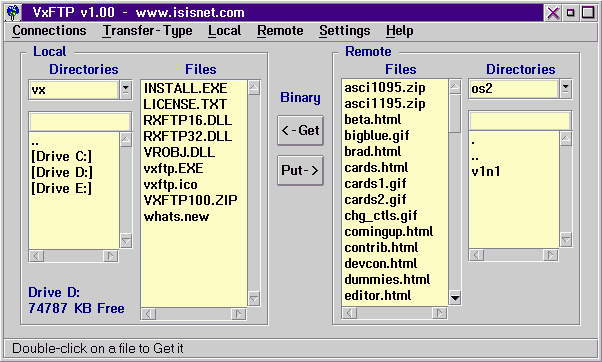Select VXFTP100.ZIP in local files

coord(190,200)
